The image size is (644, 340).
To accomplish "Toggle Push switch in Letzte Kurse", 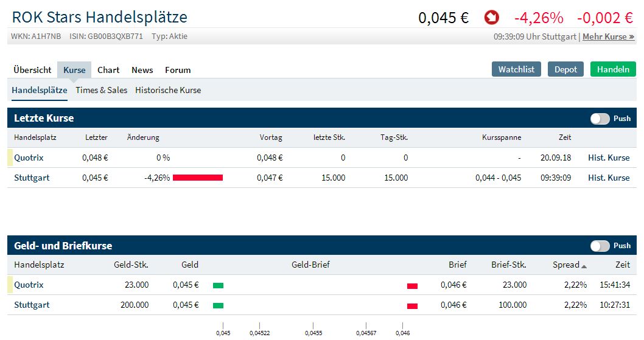I will point(600,119).
